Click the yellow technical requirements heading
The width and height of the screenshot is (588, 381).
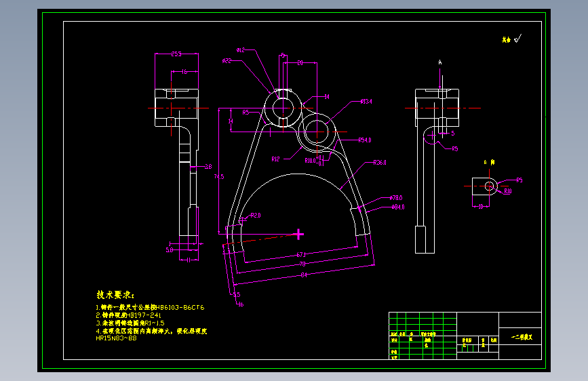115,296
